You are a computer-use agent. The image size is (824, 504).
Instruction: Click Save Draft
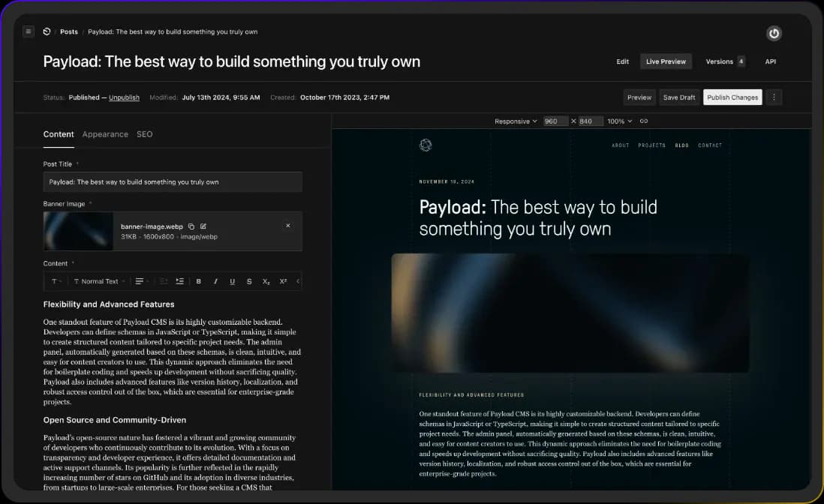click(x=679, y=97)
